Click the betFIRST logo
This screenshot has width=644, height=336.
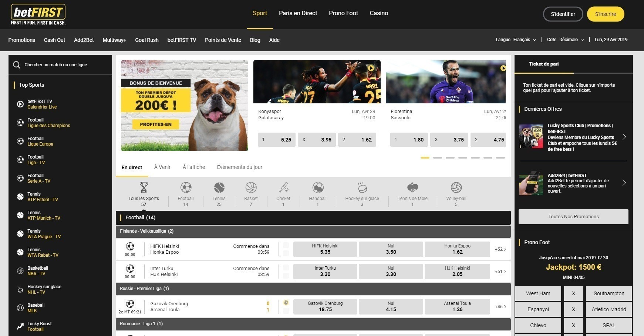(x=38, y=15)
